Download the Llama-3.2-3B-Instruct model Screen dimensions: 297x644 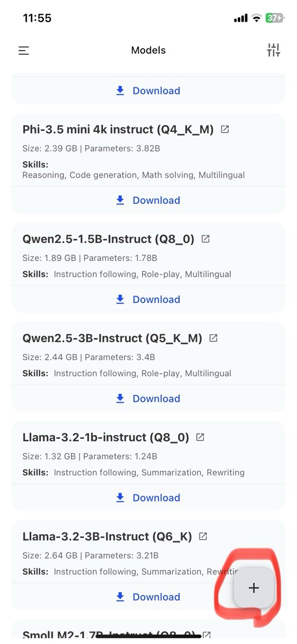[x=148, y=597]
